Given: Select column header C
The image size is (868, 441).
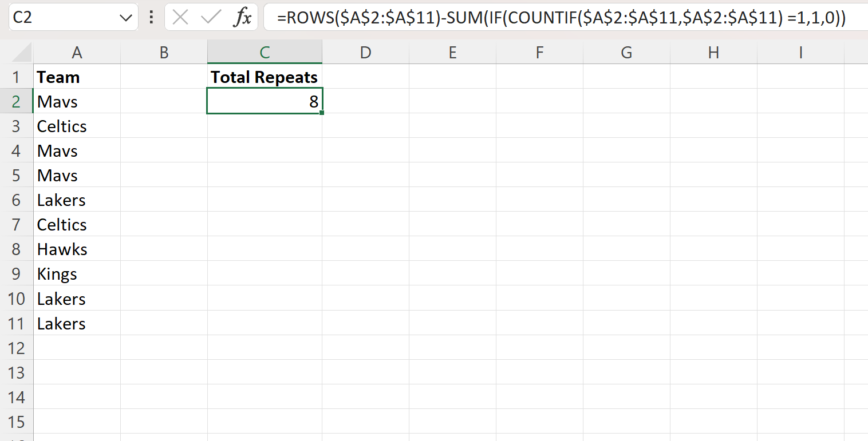Looking at the screenshot, I should coord(264,52).
